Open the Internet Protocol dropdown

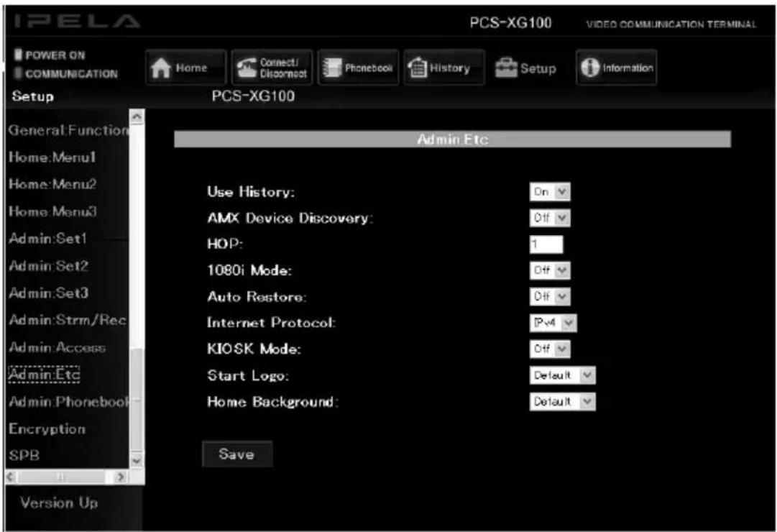tap(553, 323)
